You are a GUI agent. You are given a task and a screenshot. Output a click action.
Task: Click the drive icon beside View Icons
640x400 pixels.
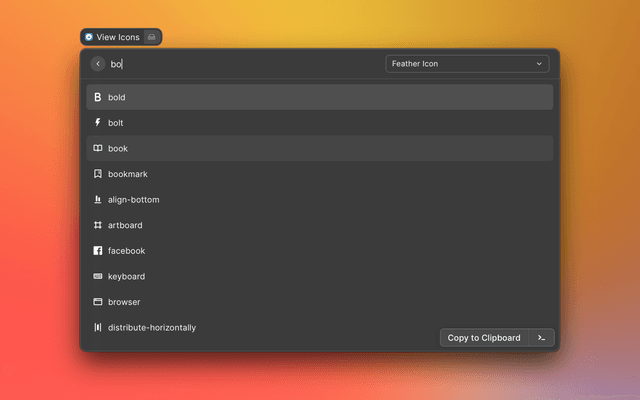coord(151,37)
